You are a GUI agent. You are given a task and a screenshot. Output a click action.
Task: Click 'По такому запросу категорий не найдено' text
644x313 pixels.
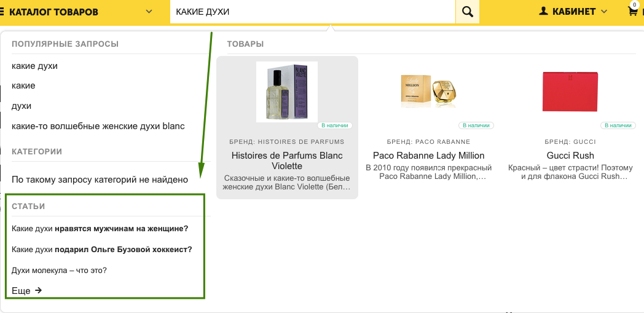[x=100, y=180]
